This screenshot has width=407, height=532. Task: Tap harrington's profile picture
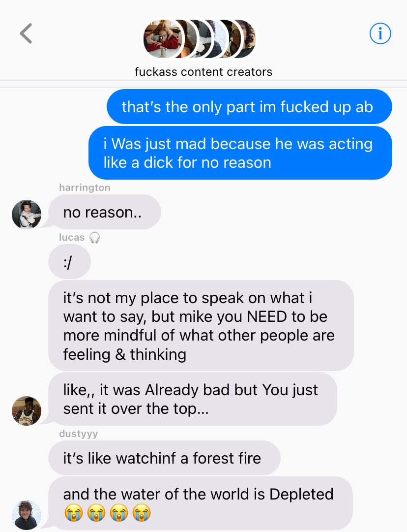pyautogui.click(x=27, y=214)
